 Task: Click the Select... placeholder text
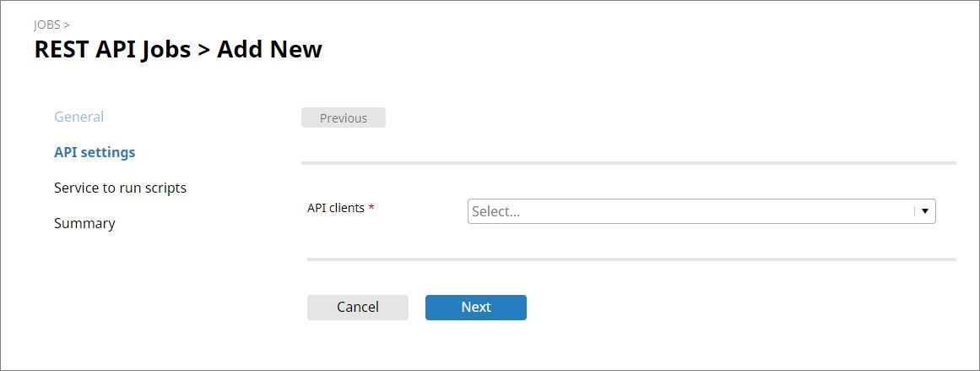click(495, 211)
